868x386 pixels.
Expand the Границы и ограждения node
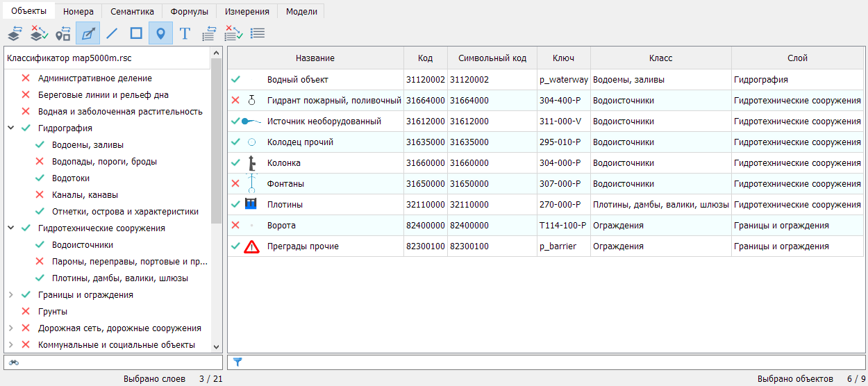point(11,295)
